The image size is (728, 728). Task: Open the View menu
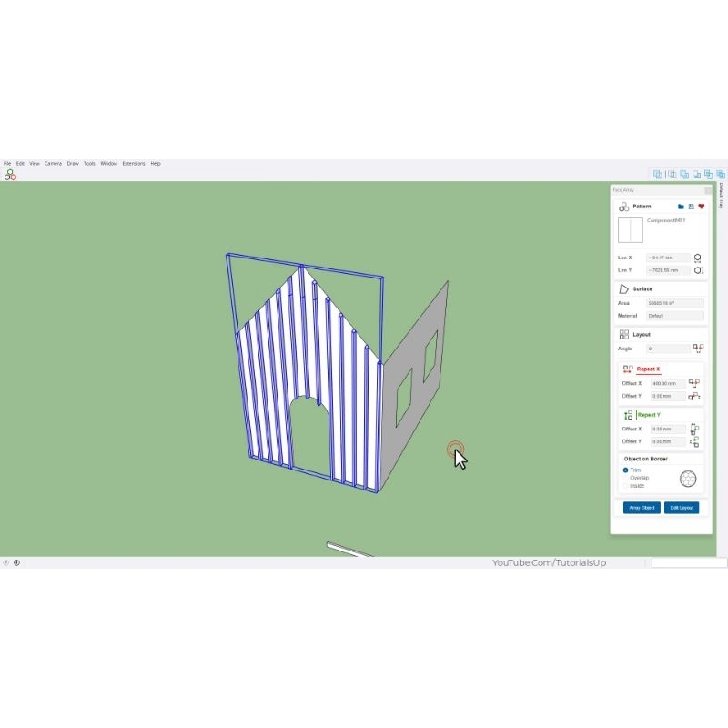[35, 164]
